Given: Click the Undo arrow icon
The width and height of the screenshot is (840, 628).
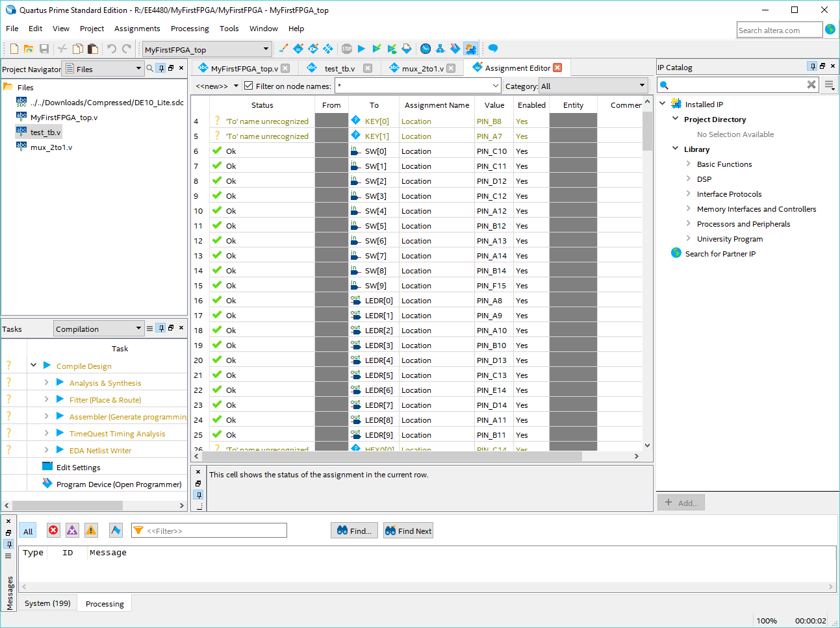Looking at the screenshot, I should click(112, 49).
